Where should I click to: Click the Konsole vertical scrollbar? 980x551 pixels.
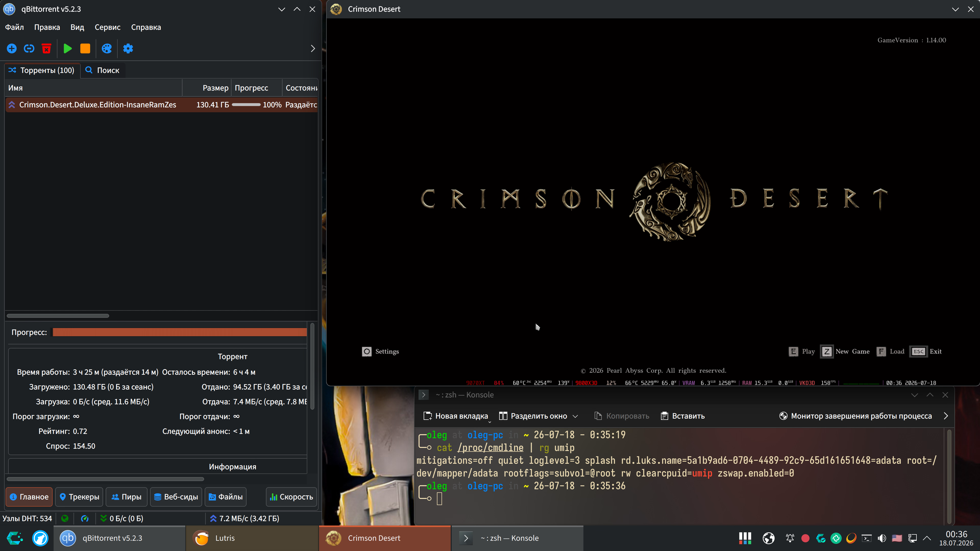pyautogui.click(x=949, y=476)
